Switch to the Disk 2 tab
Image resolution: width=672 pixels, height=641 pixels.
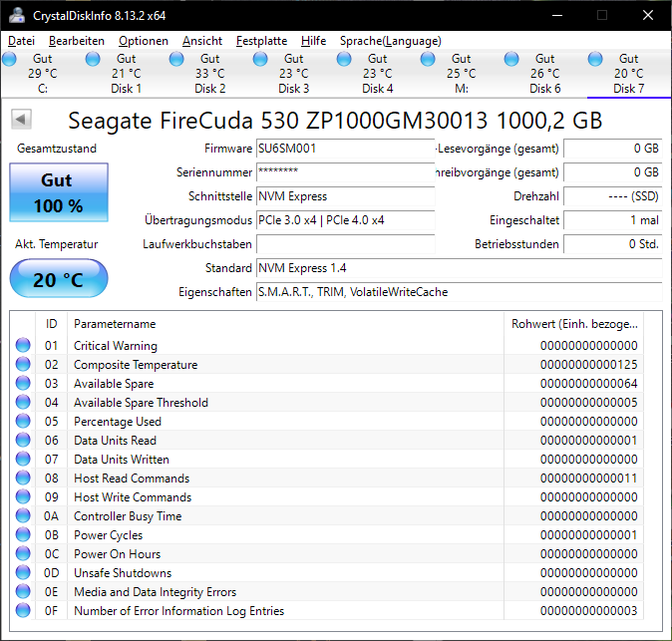click(210, 73)
